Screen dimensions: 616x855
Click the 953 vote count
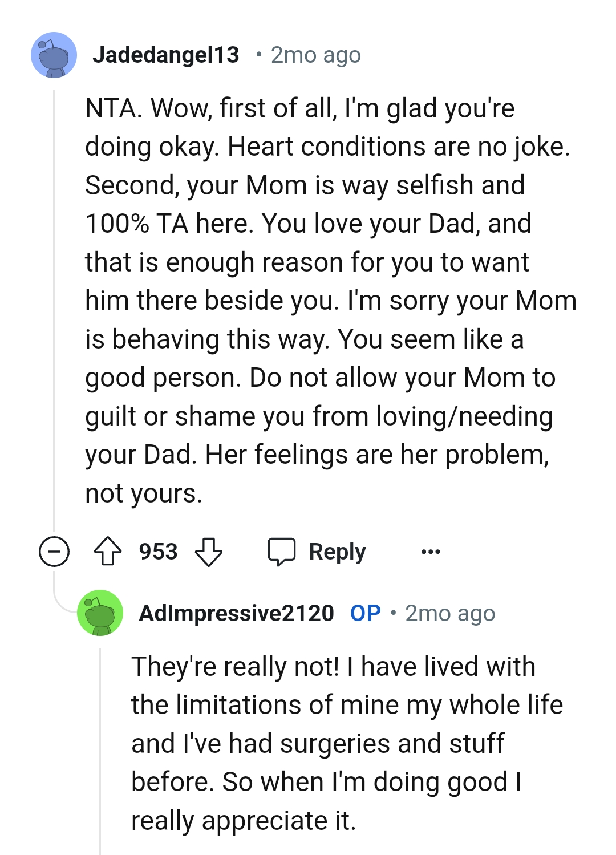point(158,551)
